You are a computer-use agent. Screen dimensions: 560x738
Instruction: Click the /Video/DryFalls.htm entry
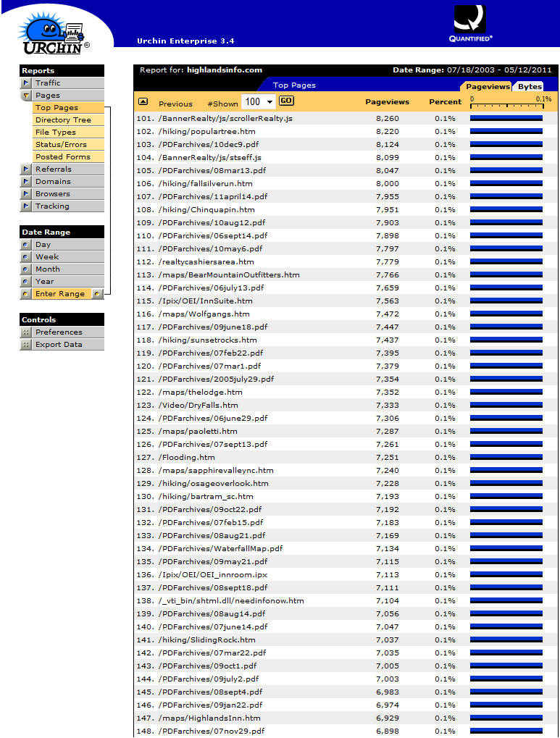[198, 406]
